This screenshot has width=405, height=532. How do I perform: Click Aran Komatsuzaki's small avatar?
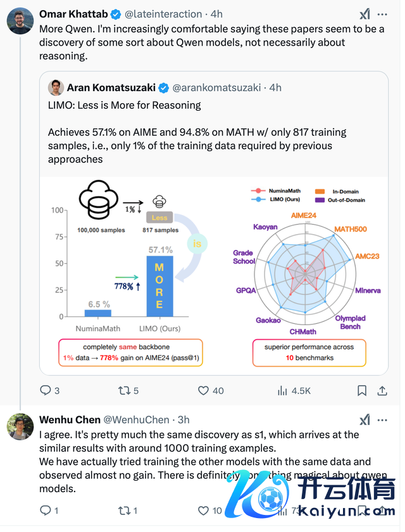(x=56, y=87)
